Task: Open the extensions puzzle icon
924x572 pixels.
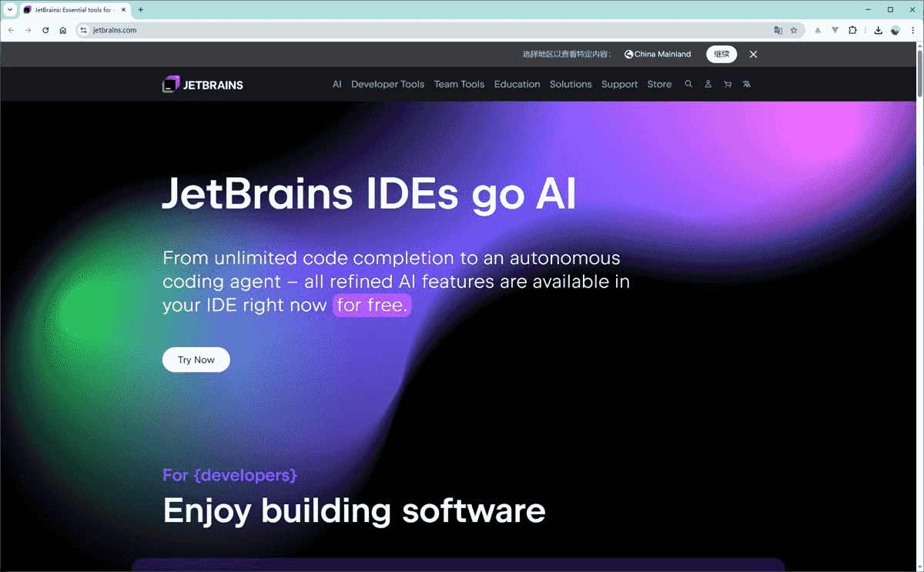Action: 852,30
